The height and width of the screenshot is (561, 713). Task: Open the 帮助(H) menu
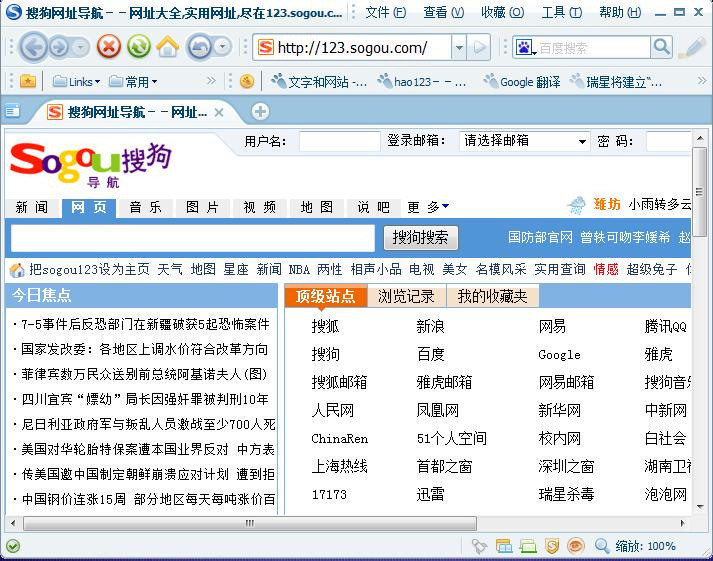620,12
